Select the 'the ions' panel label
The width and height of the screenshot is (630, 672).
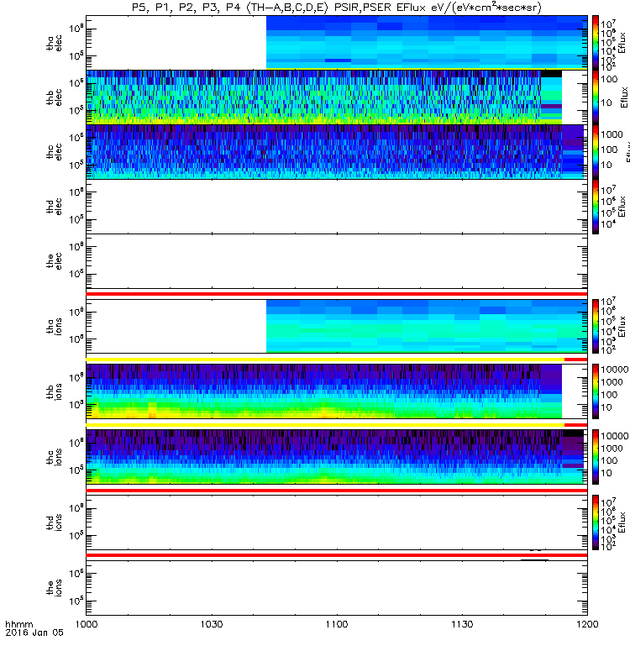[x=55, y=587]
